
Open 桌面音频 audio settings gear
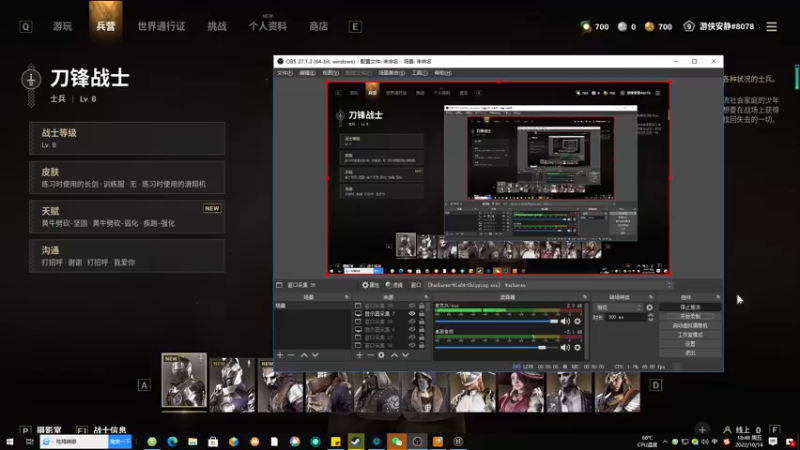click(x=578, y=347)
